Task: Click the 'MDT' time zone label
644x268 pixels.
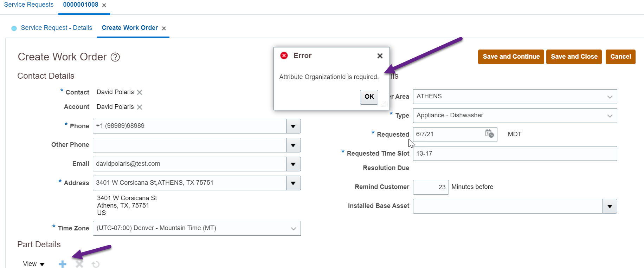Action: click(515, 134)
